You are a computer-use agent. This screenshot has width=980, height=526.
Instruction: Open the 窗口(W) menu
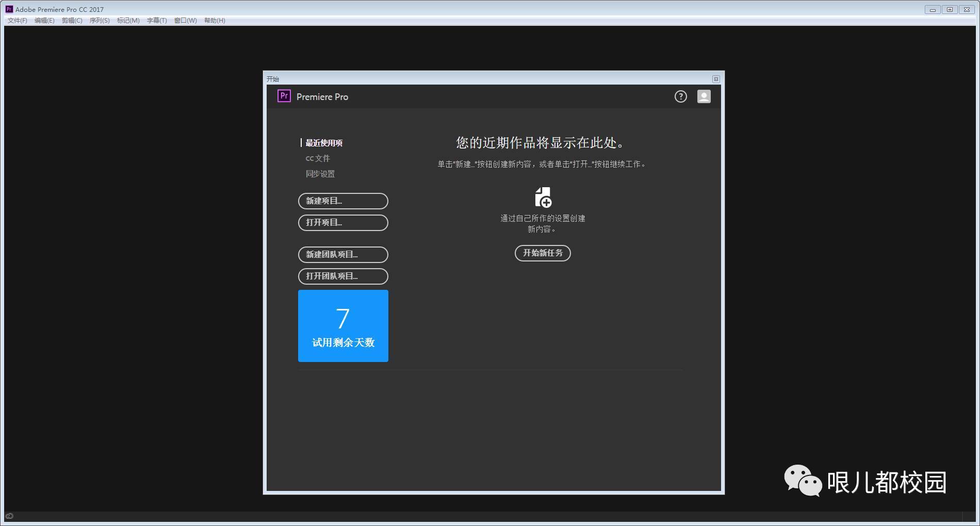[186, 21]
